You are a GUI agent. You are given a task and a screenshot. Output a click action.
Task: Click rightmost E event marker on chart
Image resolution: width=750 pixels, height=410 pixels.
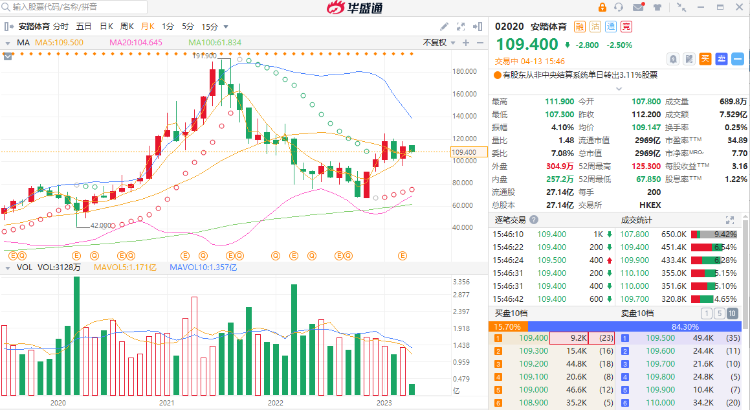point(402,256)
